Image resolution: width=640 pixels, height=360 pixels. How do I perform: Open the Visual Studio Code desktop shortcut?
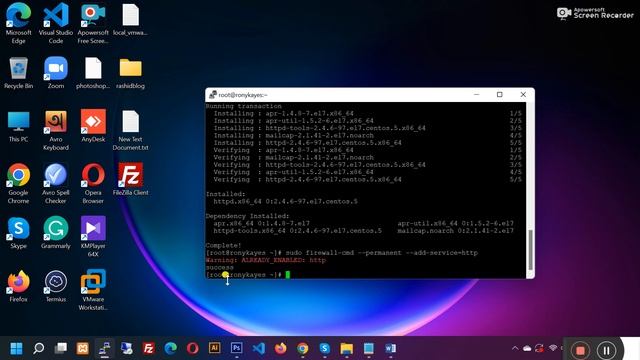tap(56, 23)
